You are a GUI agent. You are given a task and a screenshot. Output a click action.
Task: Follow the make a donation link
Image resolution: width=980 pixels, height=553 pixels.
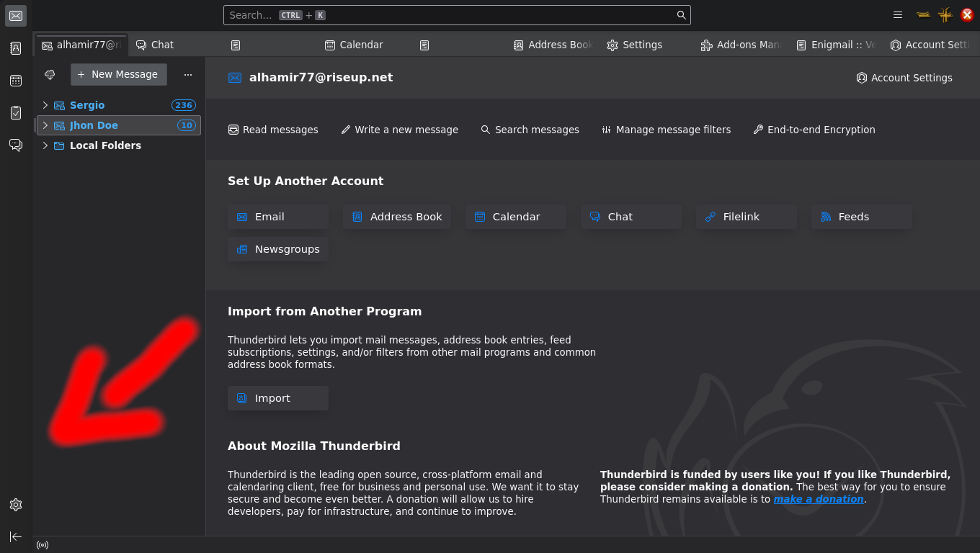coord(818,499)
